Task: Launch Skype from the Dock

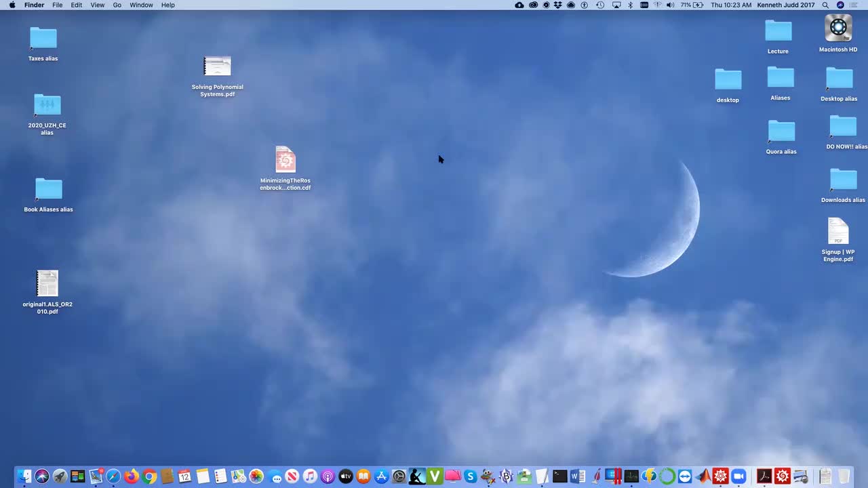Action: click(470, 476)
